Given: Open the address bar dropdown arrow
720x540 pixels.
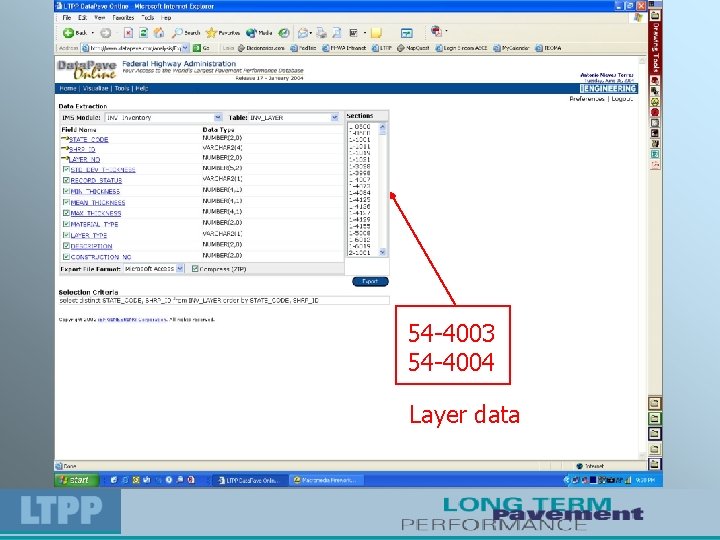Looking at the screenshot, I should pos(185,48).
